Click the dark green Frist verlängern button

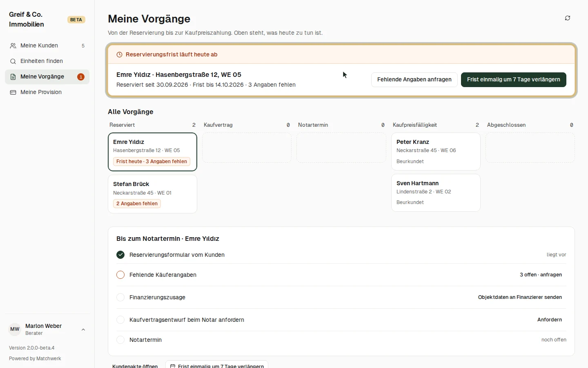pyautogui.click(x=514, y=80)
